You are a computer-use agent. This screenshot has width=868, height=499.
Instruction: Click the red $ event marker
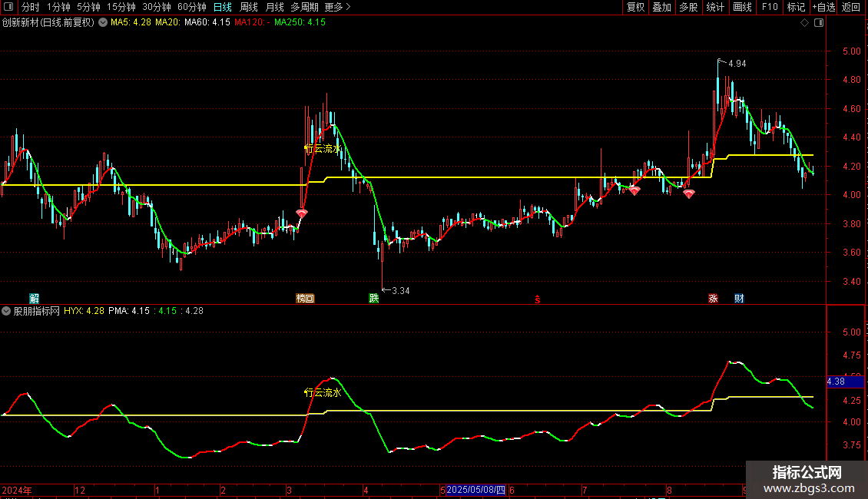pos(537,299)
